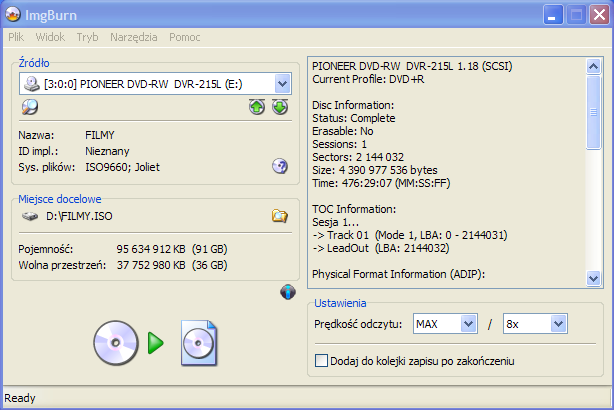
Task: Click the 'Sectors: 2 144 032' line
Action: point(358,157)
